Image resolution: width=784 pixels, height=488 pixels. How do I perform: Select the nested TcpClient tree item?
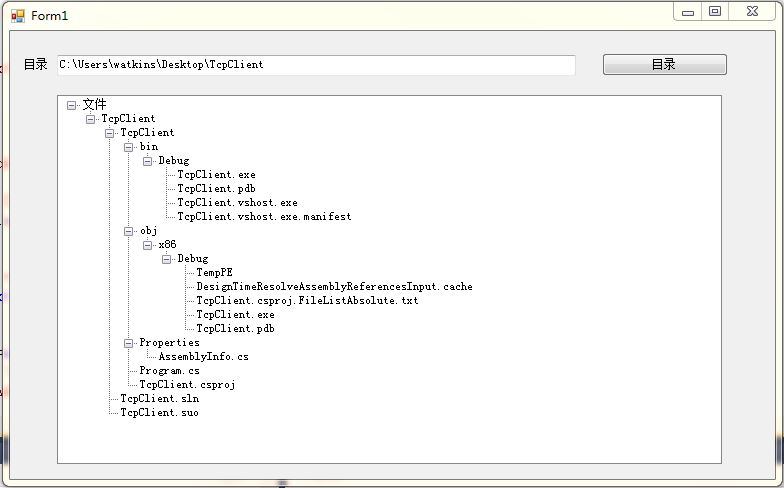pos(148,132)
